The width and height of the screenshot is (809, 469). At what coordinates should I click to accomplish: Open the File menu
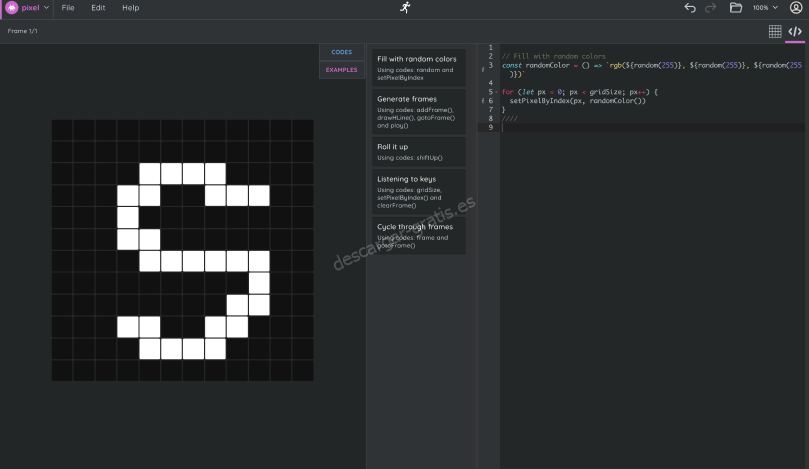68,7
